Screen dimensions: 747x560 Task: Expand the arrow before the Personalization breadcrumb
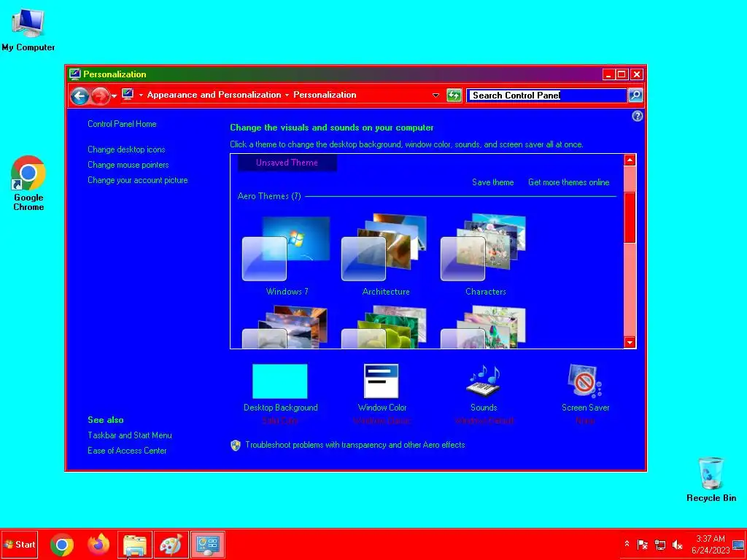287,95
